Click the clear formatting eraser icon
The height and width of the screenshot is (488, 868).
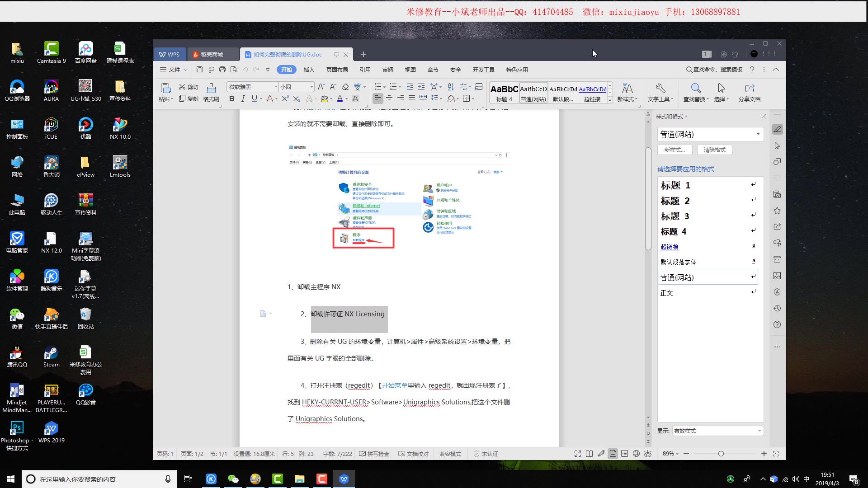(x=345, y=87)
